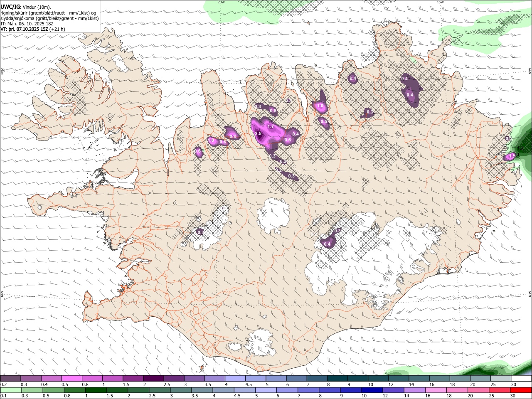532x399 pixels.
Task: Pick the light pink 16–18 swatch, bottom legend row
Action: [436, 390]
